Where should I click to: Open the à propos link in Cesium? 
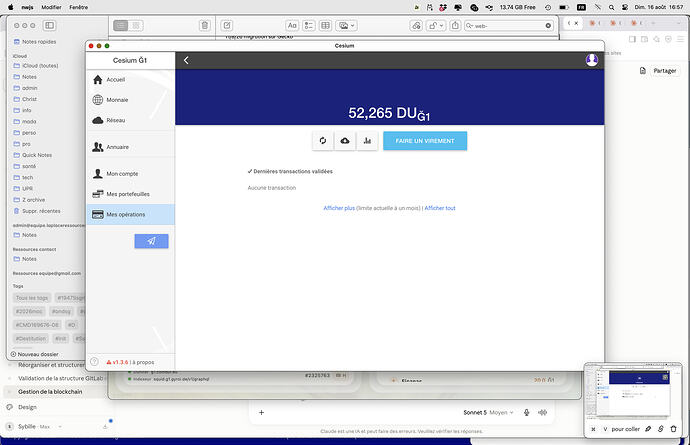143,362
